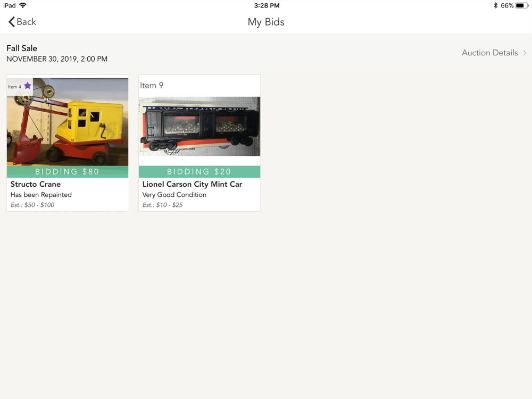Click the date November 30, 2019, 2:00 PM
Screen dimensions: 532x399
tap(57, 59)
